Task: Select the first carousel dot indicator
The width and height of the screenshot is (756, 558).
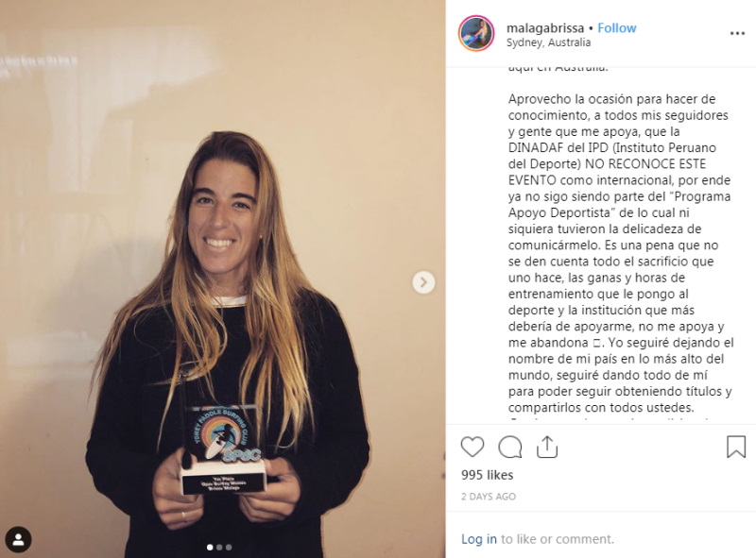Action: click(x=210, y=547)
